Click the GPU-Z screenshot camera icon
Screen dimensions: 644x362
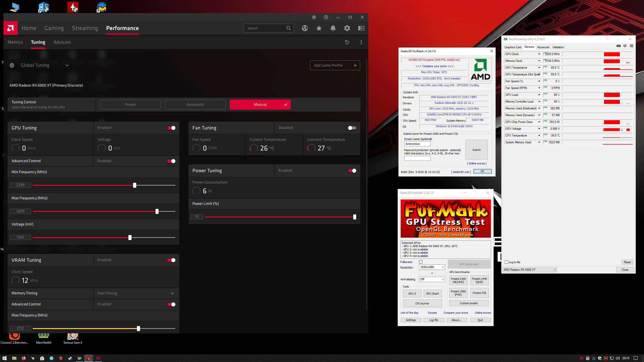(x=619, y=46)
